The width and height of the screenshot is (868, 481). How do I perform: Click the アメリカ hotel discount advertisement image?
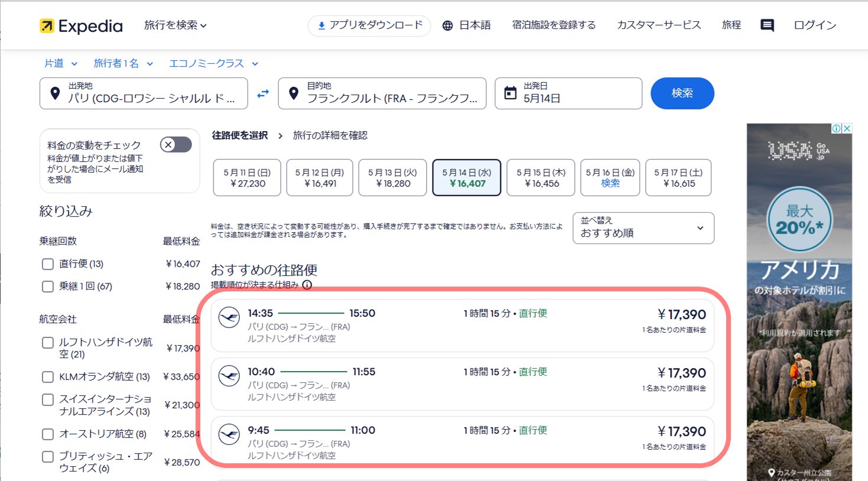(x=799, y=301)
